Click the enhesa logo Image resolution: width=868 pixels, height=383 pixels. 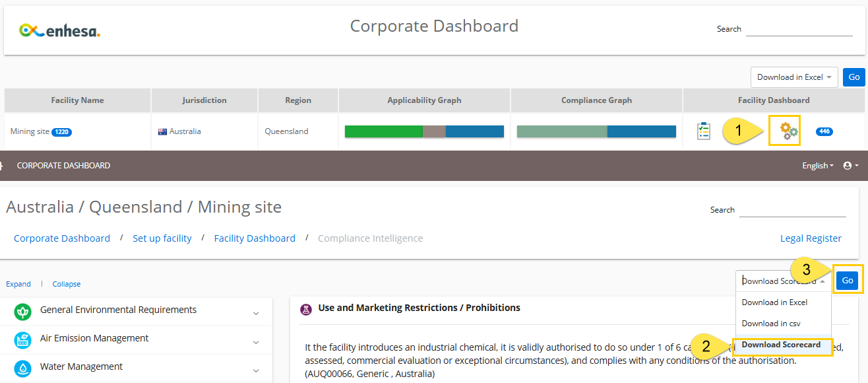[60, 30]
